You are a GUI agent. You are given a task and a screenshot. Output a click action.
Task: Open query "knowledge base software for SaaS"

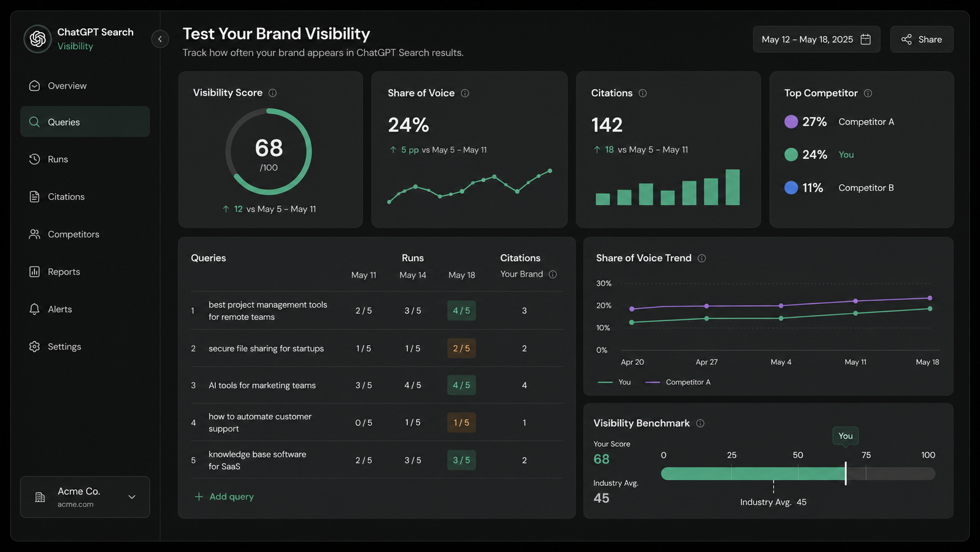click(x=257, y=460)
